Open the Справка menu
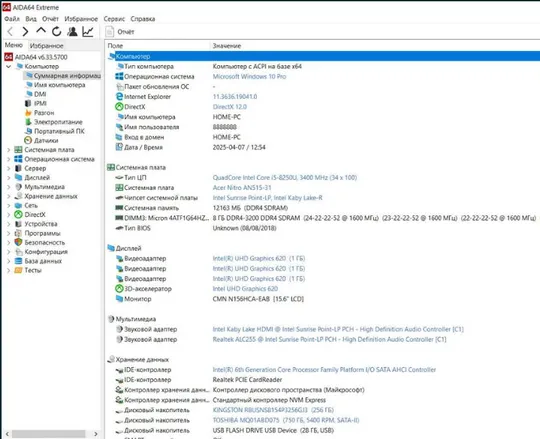Viewport: 540px width, 439px height. pyautogui.click(x=143, y=19)
